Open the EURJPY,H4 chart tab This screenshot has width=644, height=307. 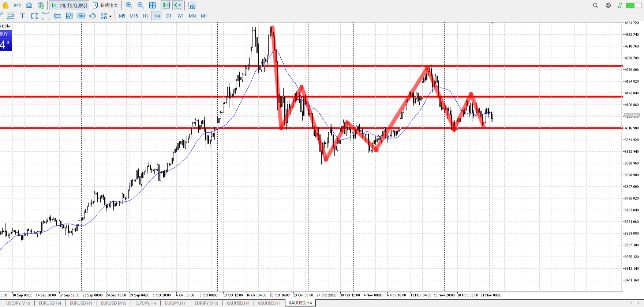point(145,303)
